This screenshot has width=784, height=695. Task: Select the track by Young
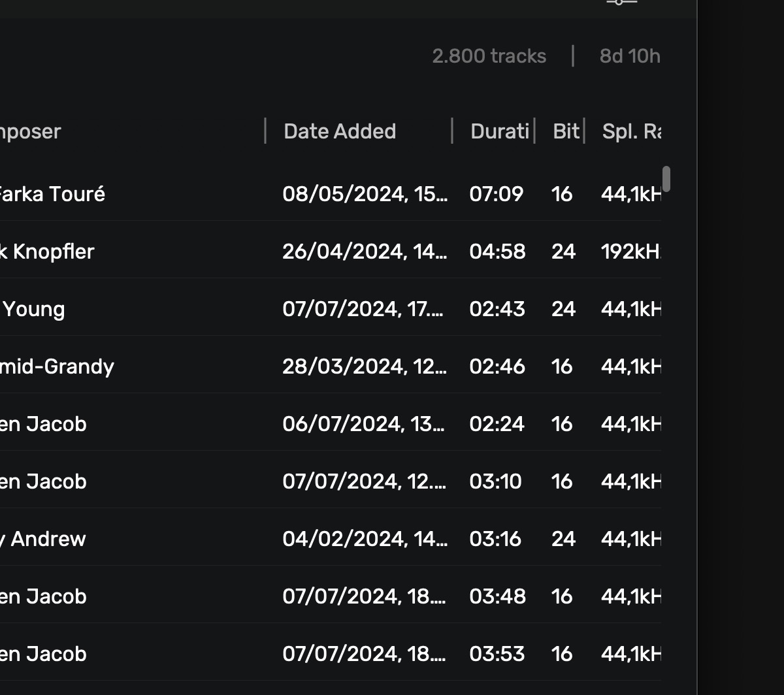click(34, 309)
